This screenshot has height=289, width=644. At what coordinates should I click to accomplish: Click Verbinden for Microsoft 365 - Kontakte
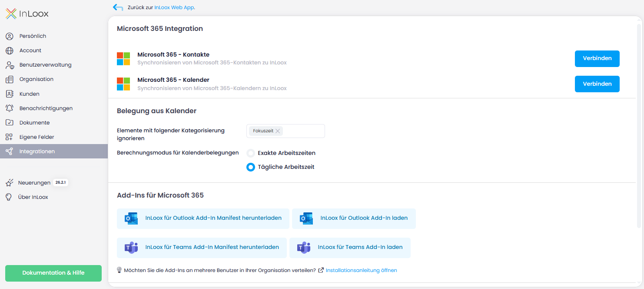[x=597, y=58]
